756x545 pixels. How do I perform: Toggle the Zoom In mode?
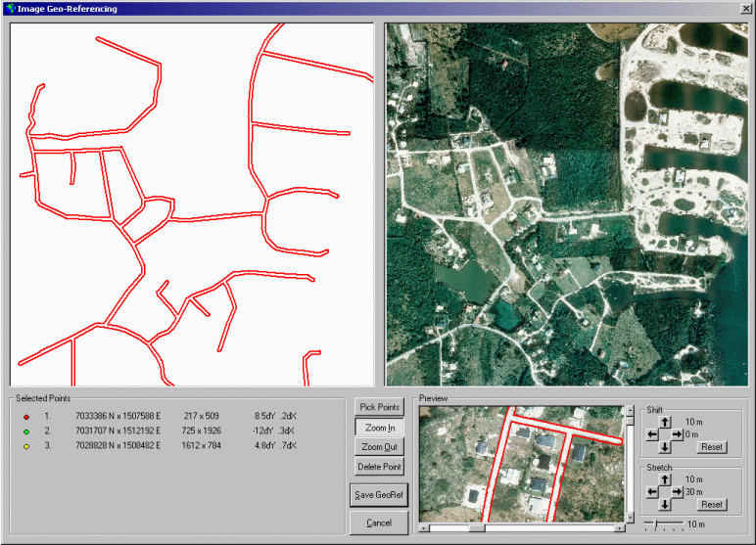[378, 428]
